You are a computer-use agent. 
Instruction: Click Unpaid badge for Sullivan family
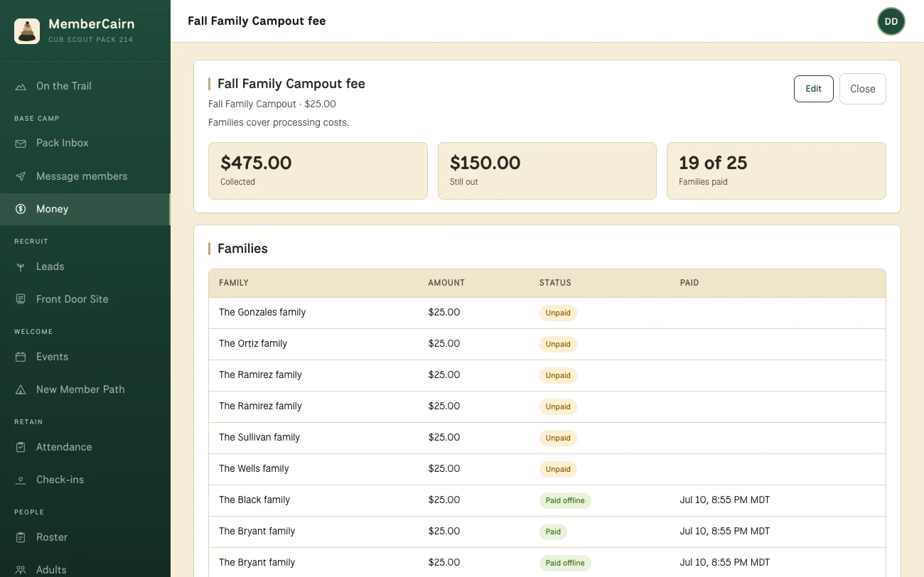coord(558,438)
